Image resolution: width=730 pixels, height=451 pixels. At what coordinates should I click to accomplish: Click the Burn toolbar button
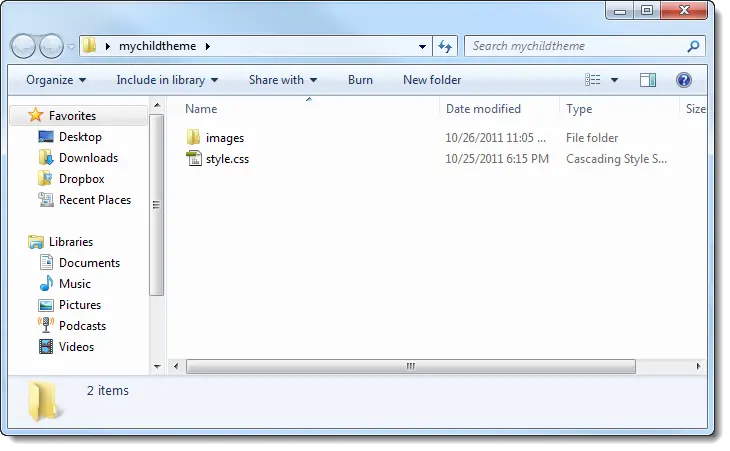click(x=360, y=80)
